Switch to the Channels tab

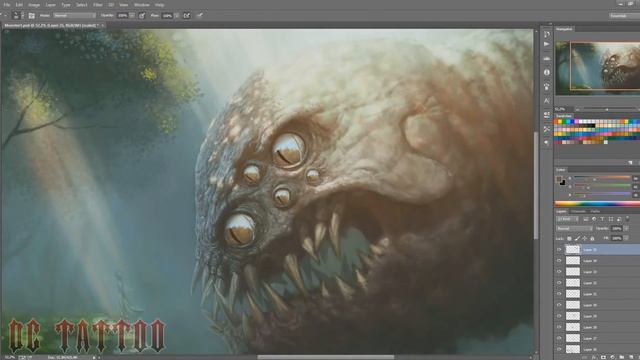[x=578, y=211]
